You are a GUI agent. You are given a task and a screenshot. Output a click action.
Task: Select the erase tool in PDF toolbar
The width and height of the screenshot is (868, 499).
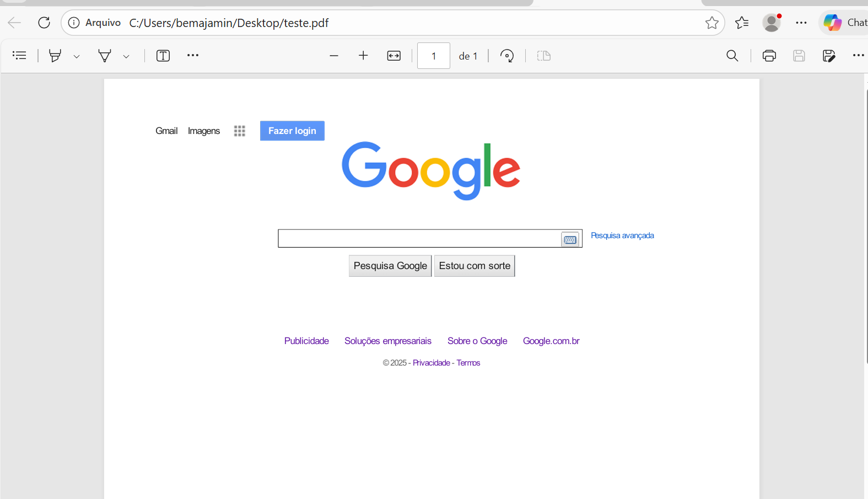105,56
